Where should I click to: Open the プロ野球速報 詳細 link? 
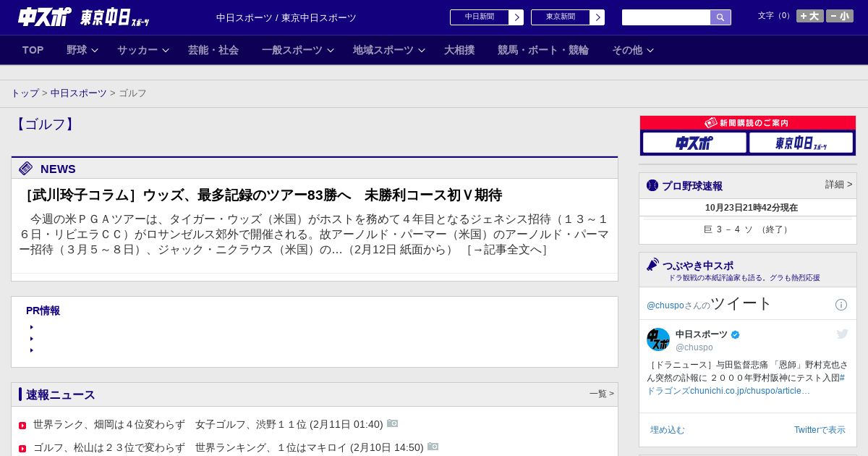pos(838,185)
